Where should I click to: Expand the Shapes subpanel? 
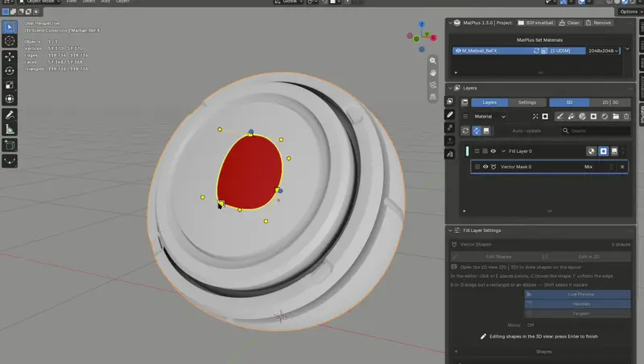456,352
